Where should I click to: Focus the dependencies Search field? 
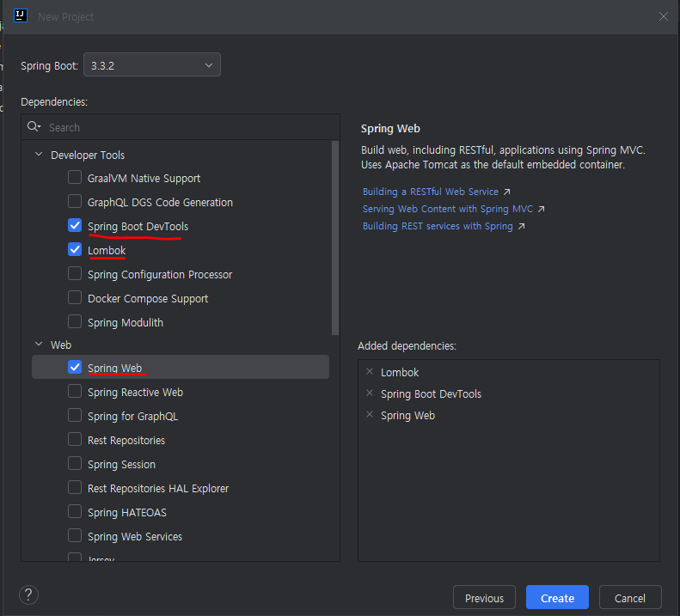tap(181, 127)
